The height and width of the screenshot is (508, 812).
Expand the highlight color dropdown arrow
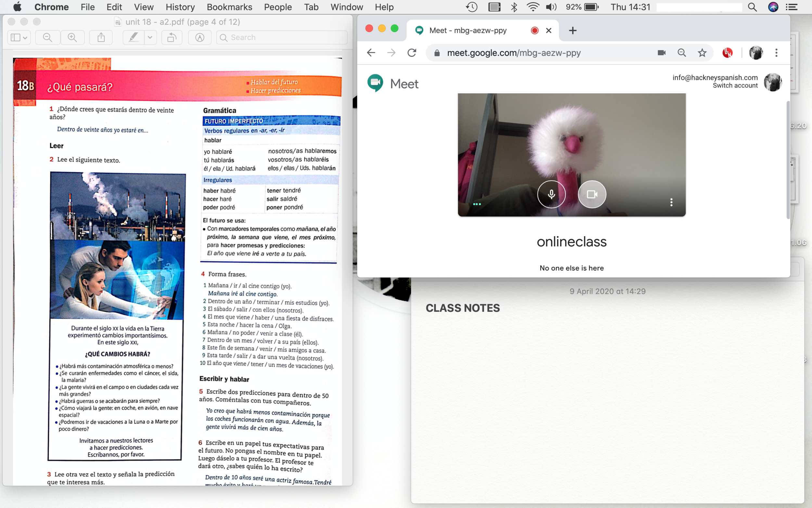click(150, 37)
